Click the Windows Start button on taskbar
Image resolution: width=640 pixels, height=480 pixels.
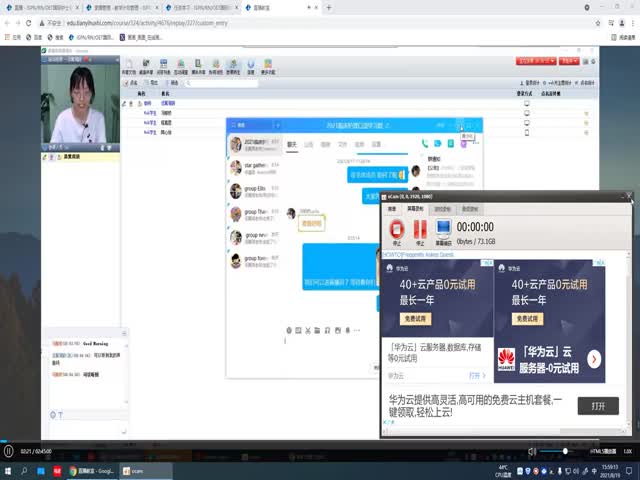[x=8, y=469]
